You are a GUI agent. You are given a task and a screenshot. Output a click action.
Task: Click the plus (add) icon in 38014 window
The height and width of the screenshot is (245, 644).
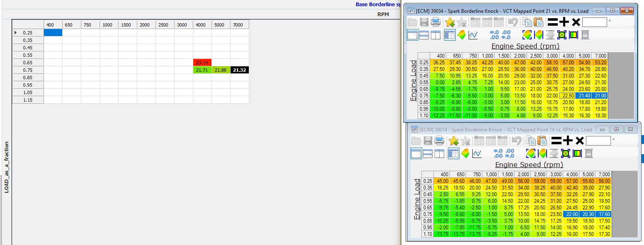[568, 141]
